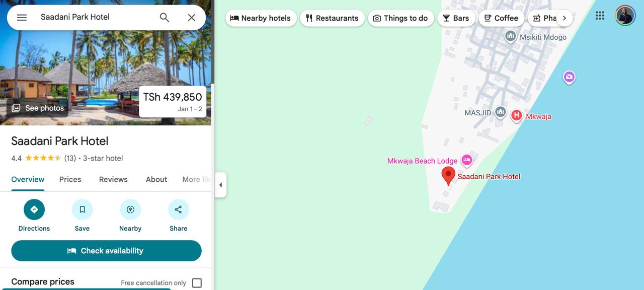Filter map by Restaurants chip
The width and height of the screenshot is (644, 290).
[x=332, y=18]
